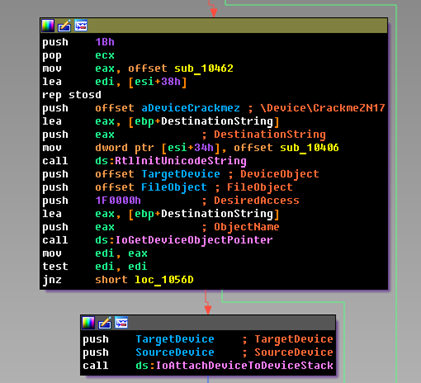Click the [esi+38h] operand
Screen dimensions: 421x383
pos(157,82)
